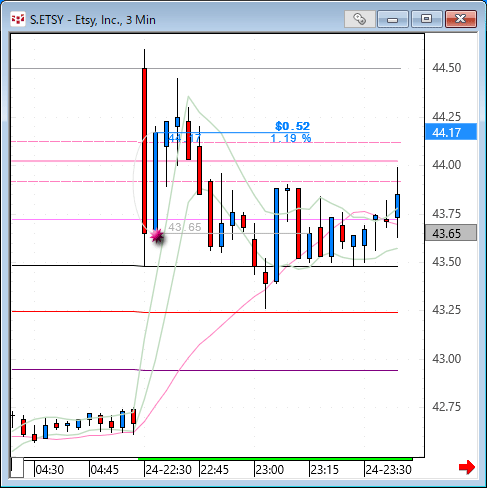Click the 44.50 price axis label
This screenshot has width=487, height=488.
tap(446, 68)
